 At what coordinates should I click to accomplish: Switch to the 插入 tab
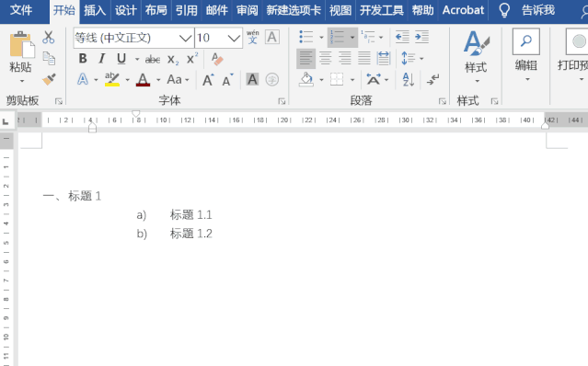point(95,10)
